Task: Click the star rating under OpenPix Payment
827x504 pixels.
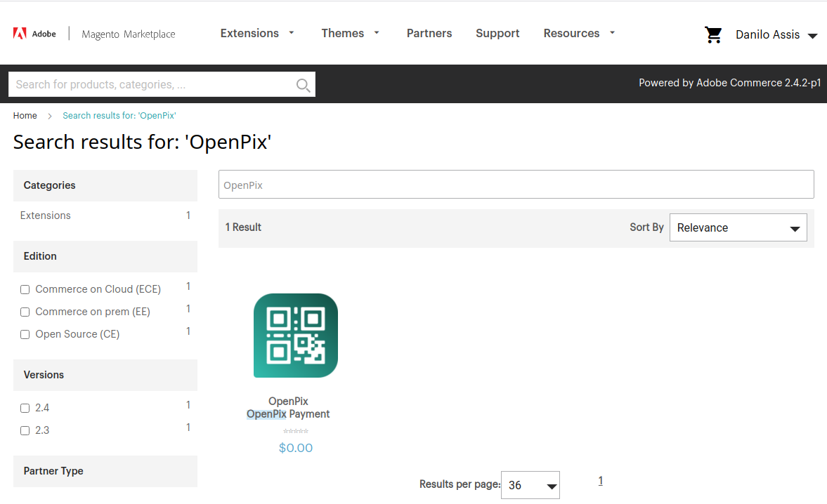Action: 295,432
